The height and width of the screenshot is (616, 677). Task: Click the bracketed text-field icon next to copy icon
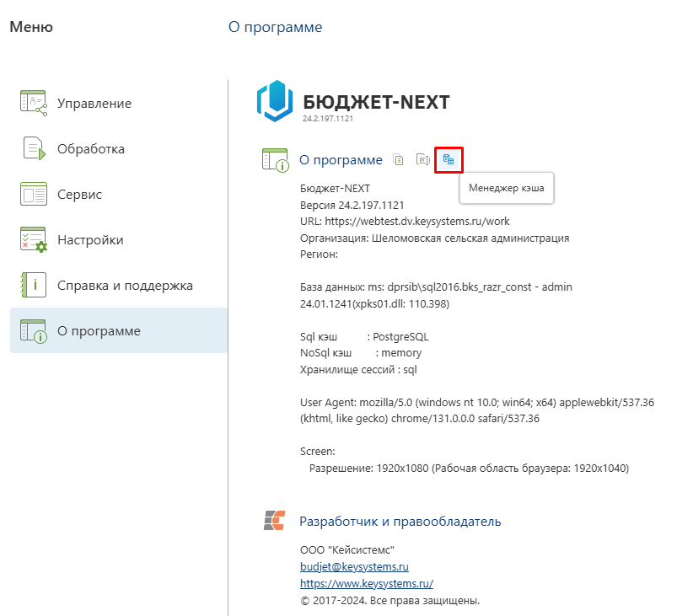(423, 160)
